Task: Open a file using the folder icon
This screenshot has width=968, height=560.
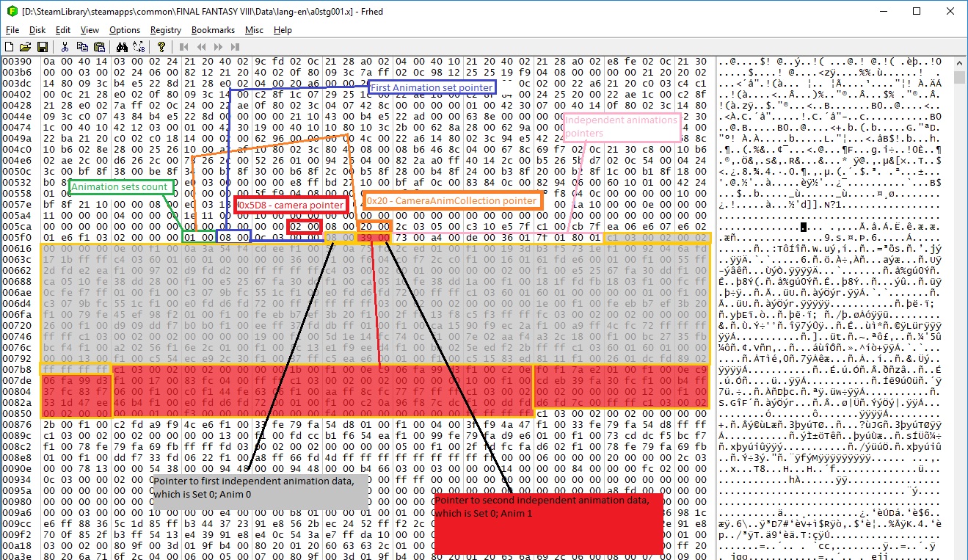Action: pyautogui.click(x=26, y=46)
